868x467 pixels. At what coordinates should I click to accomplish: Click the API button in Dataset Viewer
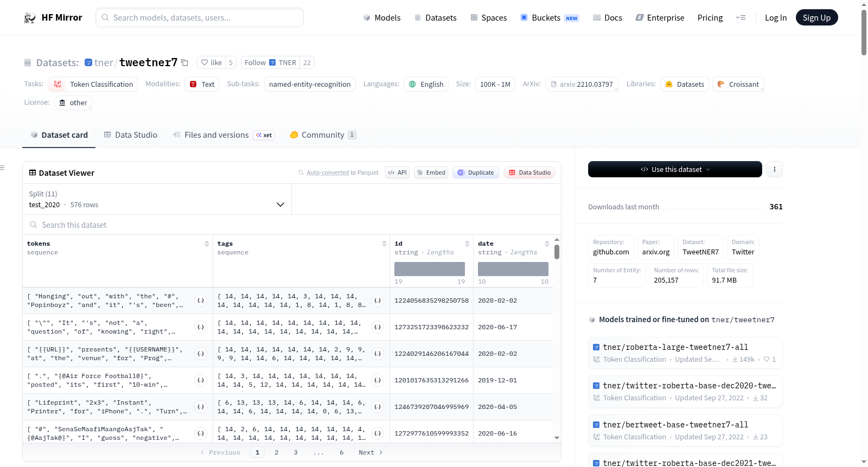tap(397, 172)
